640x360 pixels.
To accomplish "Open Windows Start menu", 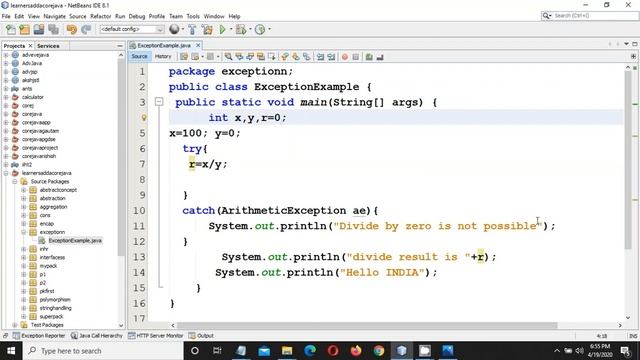I will pos(11,351).
